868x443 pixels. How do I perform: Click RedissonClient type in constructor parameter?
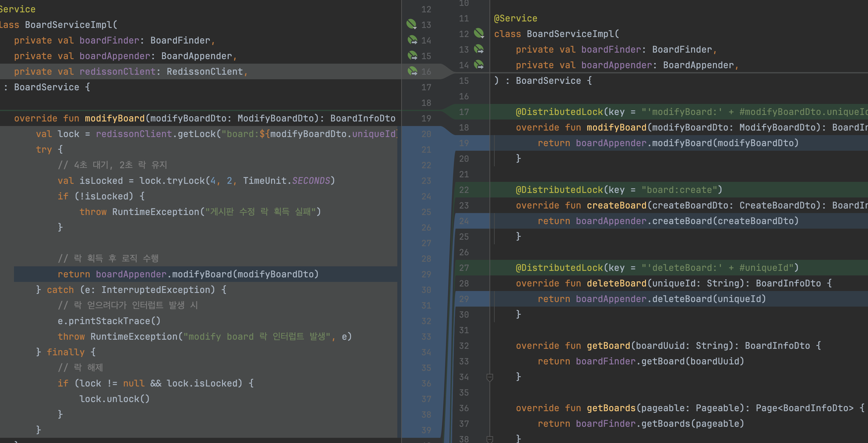(205, 71)
